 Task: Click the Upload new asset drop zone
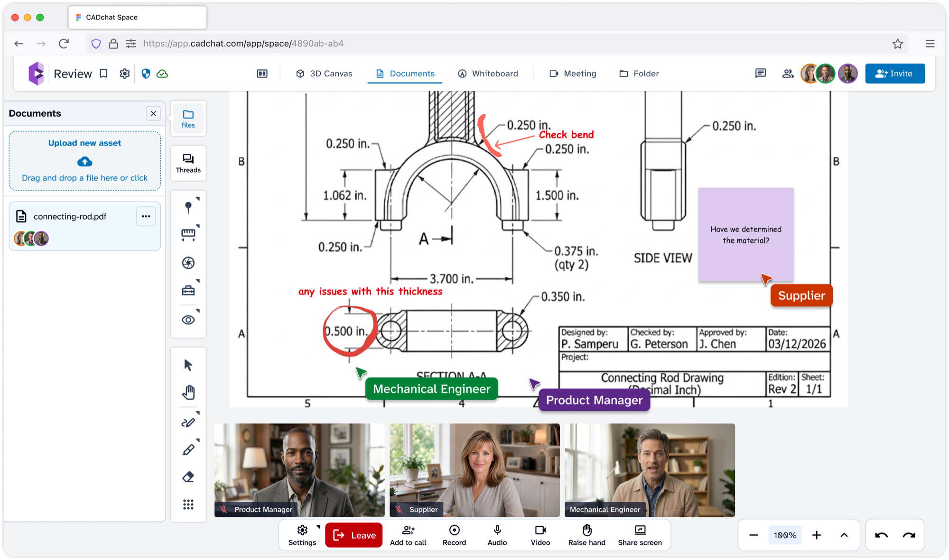coord(85,161)
